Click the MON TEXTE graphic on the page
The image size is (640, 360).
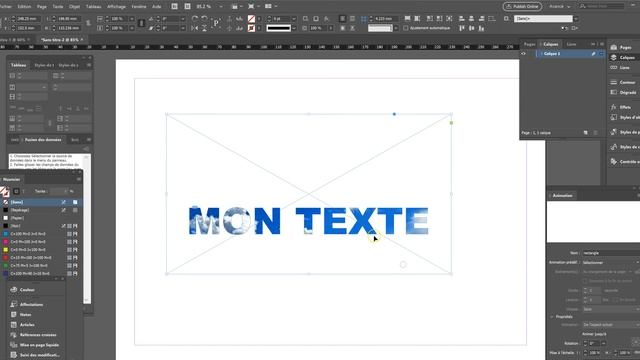tap(309, 221)
